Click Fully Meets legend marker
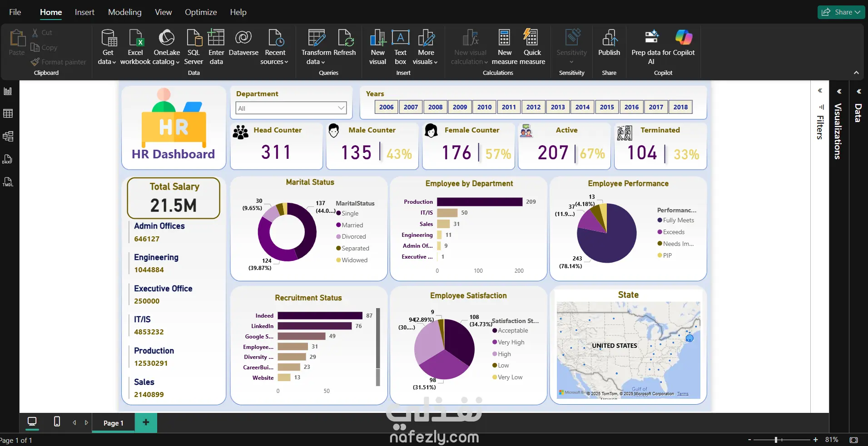 [x=660, y=220]
